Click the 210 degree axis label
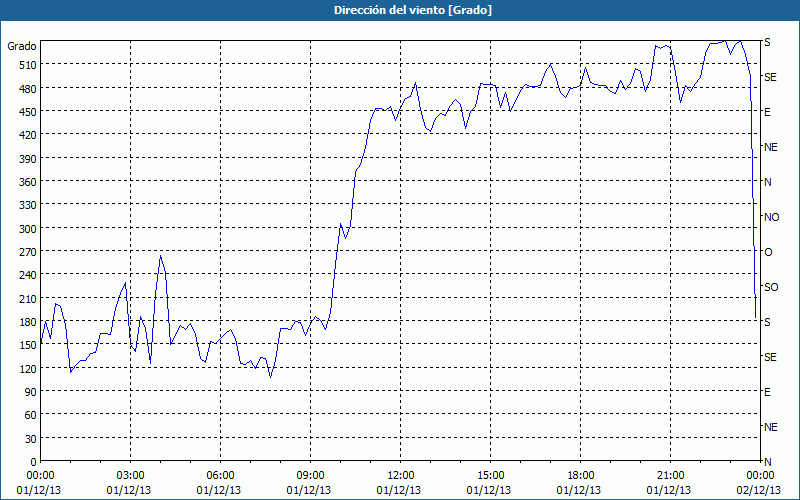This screenshot has width=800, height=500. click(28, 299)
